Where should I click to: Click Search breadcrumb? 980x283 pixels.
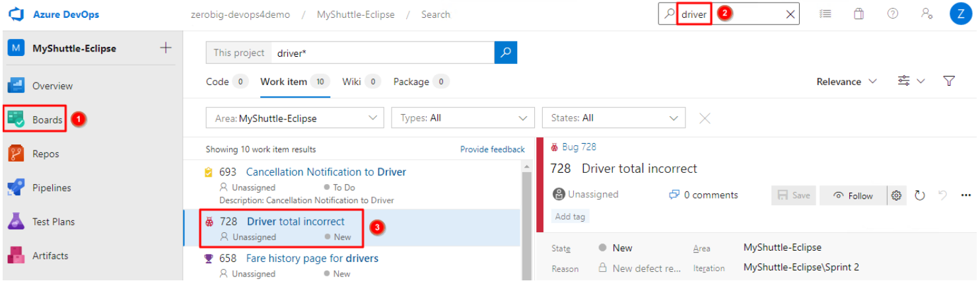436,14
